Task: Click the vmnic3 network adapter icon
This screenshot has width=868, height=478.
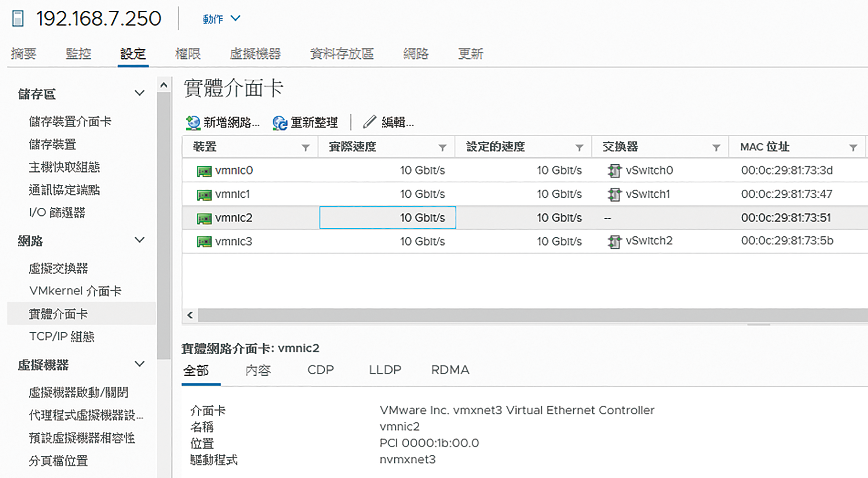Action: pyautogui.click(x=204, y=242)
